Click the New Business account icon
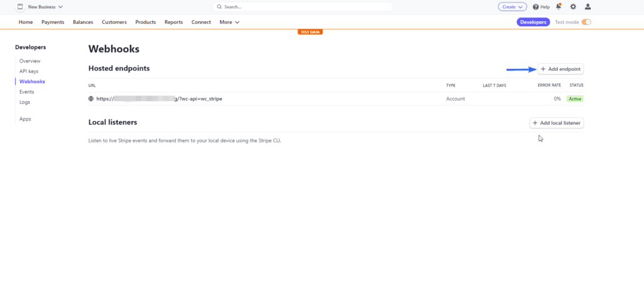 click(20, 7)
